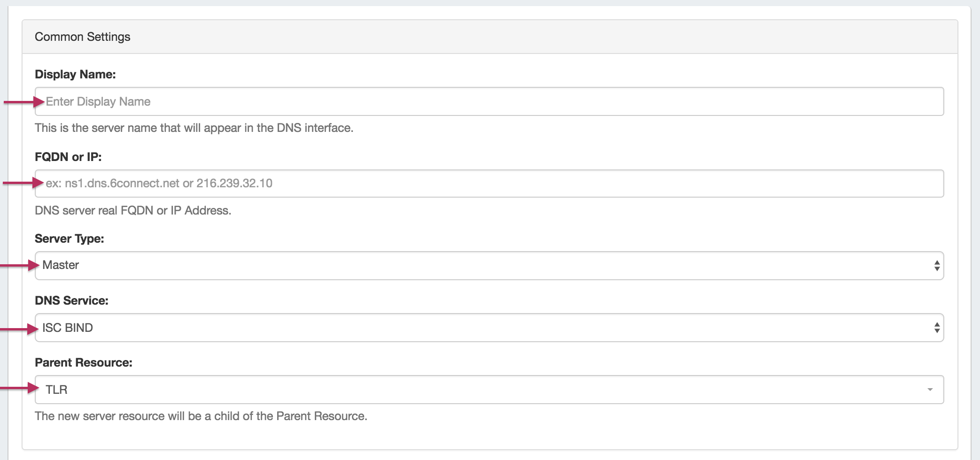Click the "DNS Service:" label

[71, 300]
